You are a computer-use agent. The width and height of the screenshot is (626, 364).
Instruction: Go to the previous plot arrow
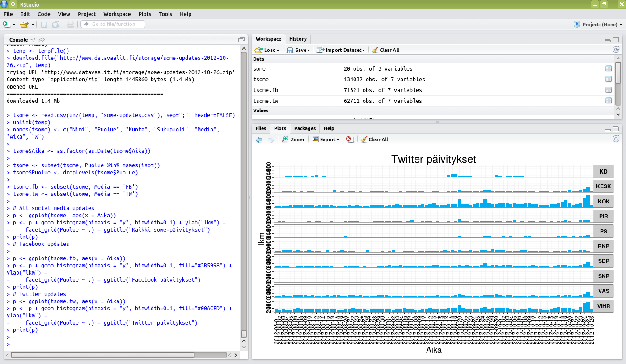(x=258, y=140)
